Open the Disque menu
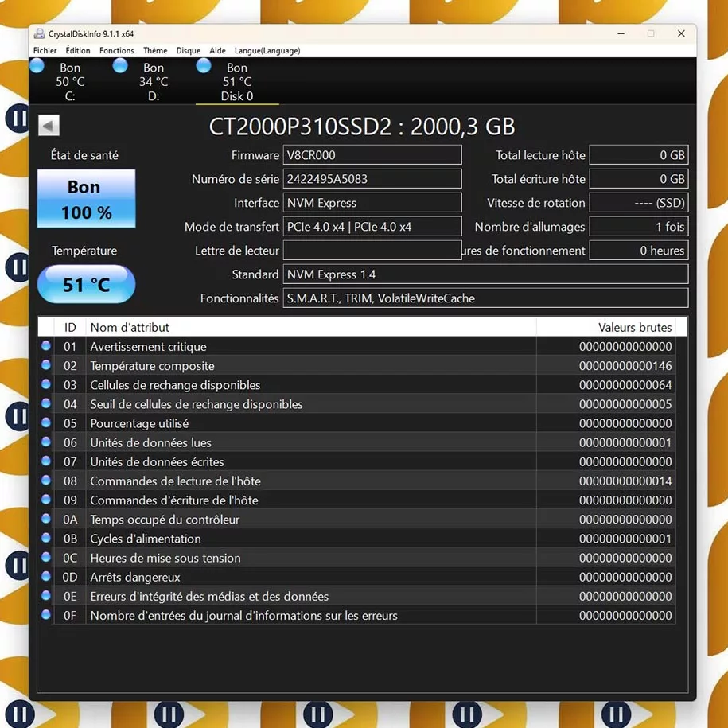The image size is (728, 728). pos(188,51)
